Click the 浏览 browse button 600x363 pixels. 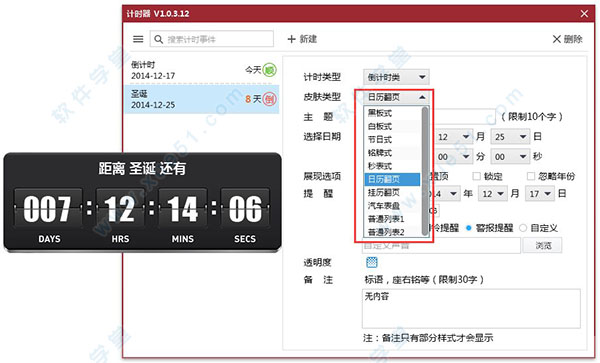(543, 246)
